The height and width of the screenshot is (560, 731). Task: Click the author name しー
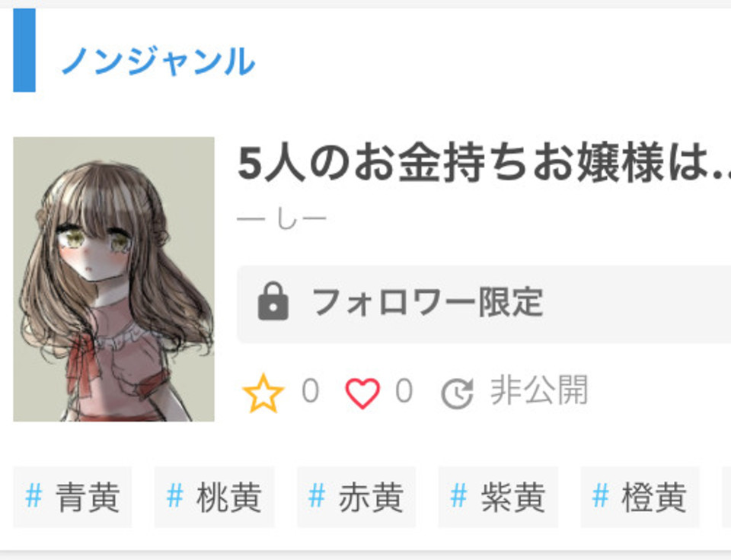282,218
